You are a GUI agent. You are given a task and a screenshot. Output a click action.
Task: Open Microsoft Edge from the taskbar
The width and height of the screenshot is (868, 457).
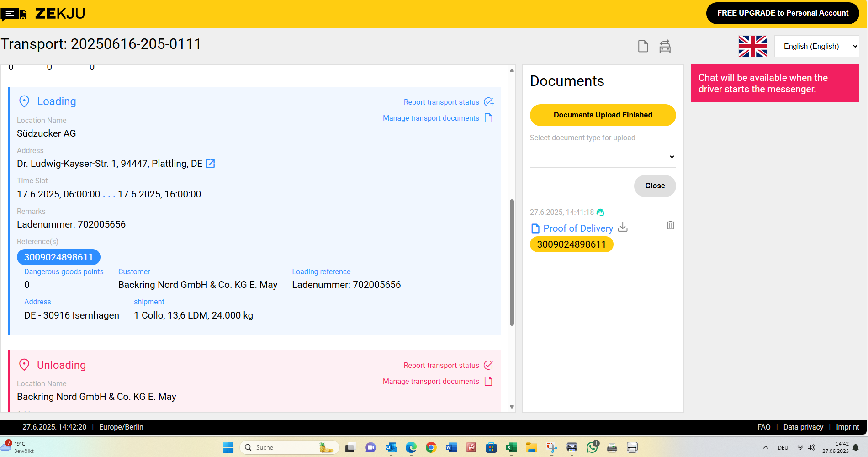coord(411,447)
